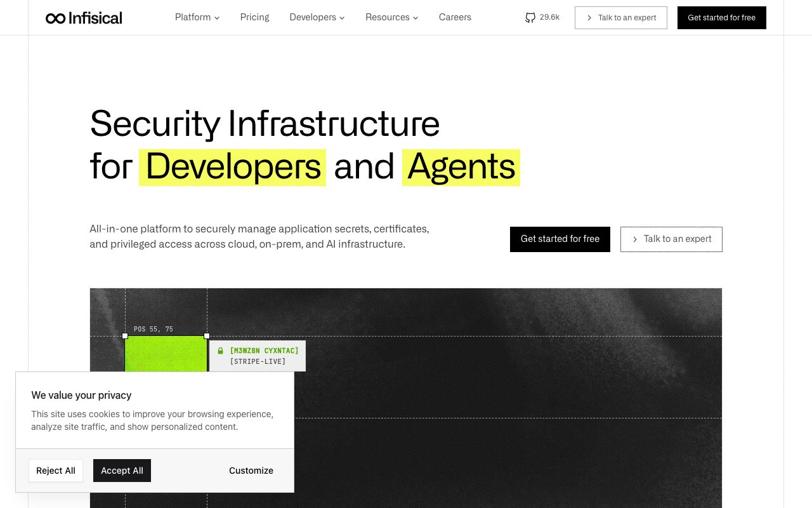Click the [M3WZ8N CYXNTAC] green text
812x508 pixels.
pyautogui.click(x=264, y=351)
